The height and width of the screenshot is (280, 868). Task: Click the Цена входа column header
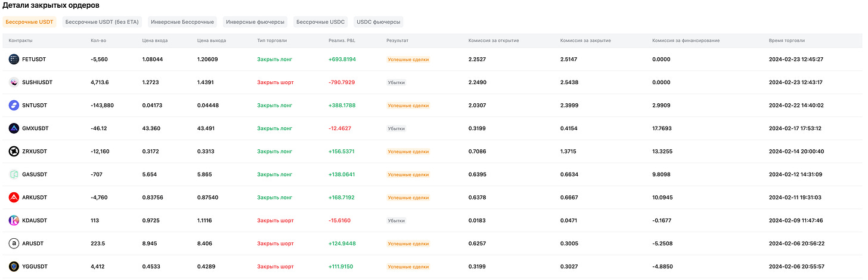click(x=155, y=41)
